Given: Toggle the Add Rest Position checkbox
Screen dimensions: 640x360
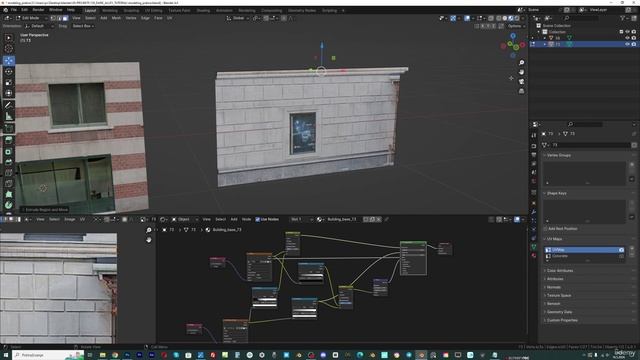Looking at the screenshot, I should point(545,229).
